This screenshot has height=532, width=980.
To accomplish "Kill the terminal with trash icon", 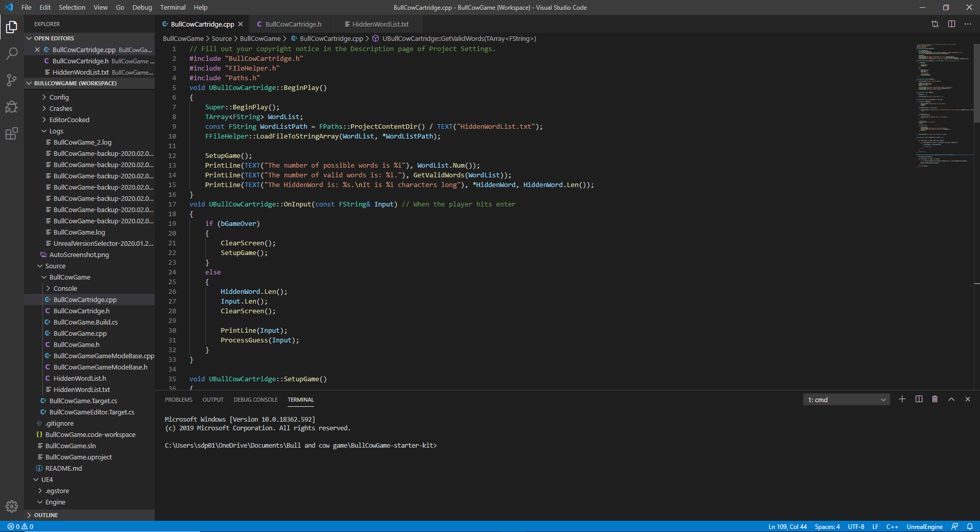I will 935,399.
